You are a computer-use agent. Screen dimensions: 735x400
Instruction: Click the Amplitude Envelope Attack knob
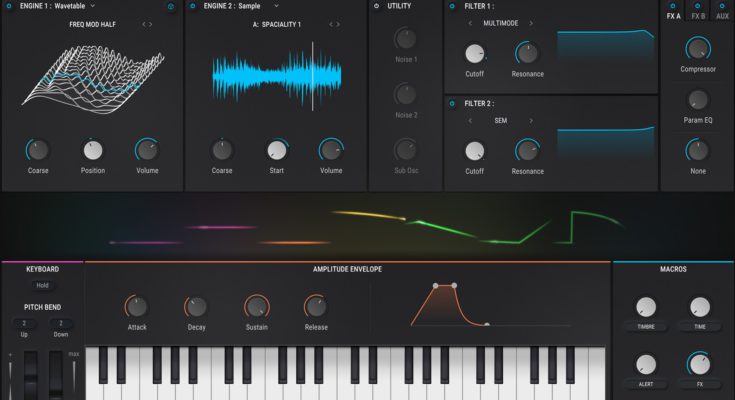137,307
